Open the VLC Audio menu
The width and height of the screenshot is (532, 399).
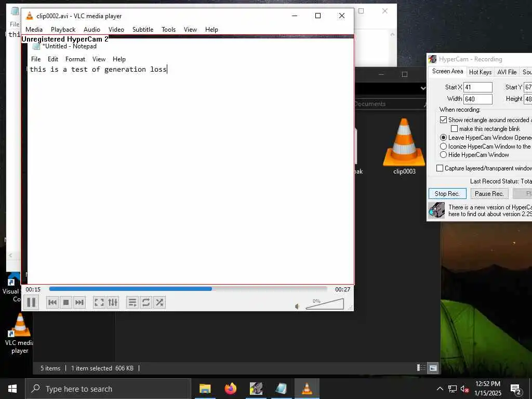92,30
